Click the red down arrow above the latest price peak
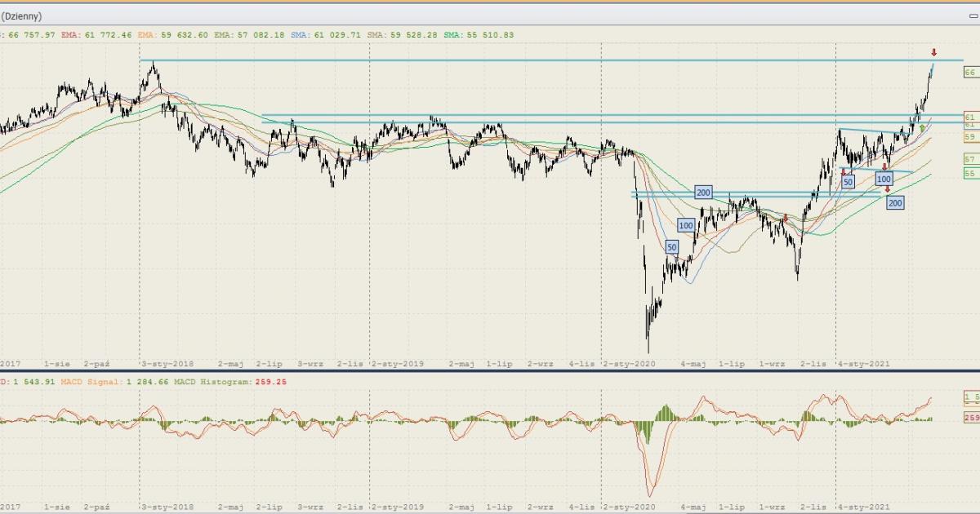The width and height of the screenshot is (980, 514). [x=933, y=53]
